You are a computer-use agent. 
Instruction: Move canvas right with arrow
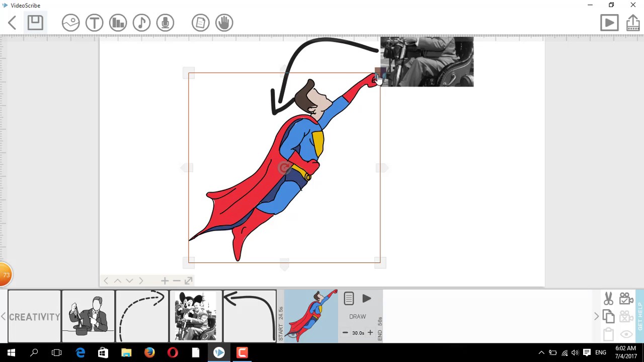tap(141, 281)
